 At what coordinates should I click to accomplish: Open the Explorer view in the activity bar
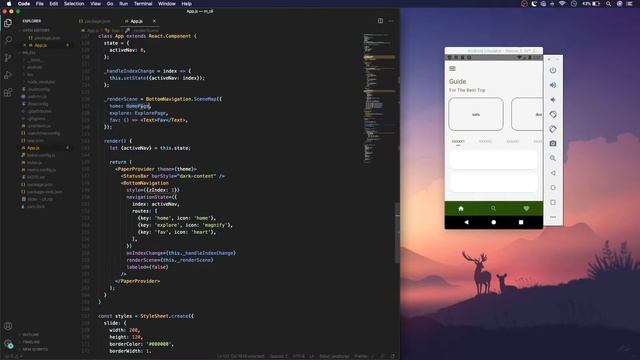tap(8, 23)
